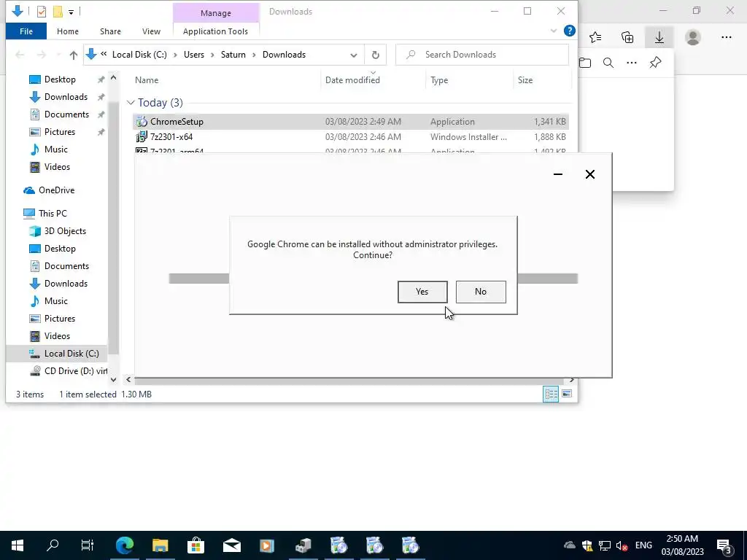Pin the Edge downloads panel
Image resolution: width=747 pixels, height=560 pixels.
656,63
